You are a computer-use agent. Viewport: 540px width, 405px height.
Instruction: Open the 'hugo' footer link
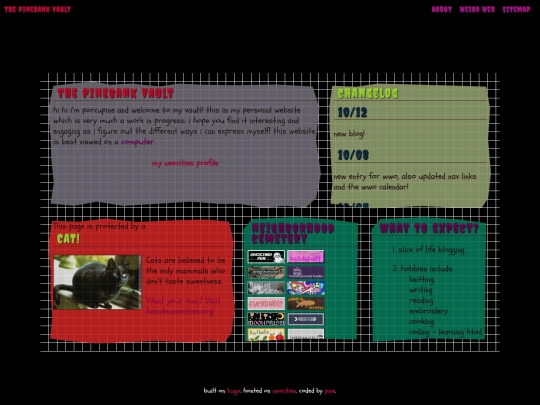(x=233, y=391)
